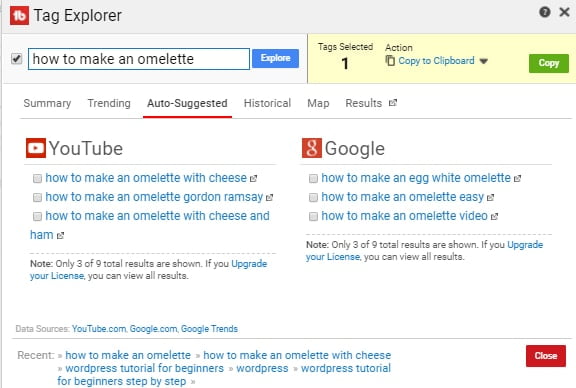Open external link for egg white omelette
The height and width of the screenshot is (388, 576).
tap(517, 179)
